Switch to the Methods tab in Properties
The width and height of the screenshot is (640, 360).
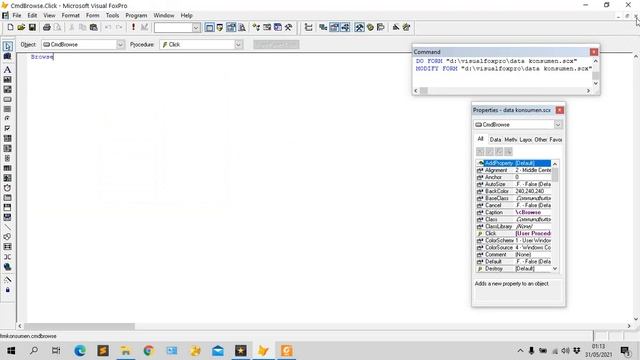[x=510, y=140]
